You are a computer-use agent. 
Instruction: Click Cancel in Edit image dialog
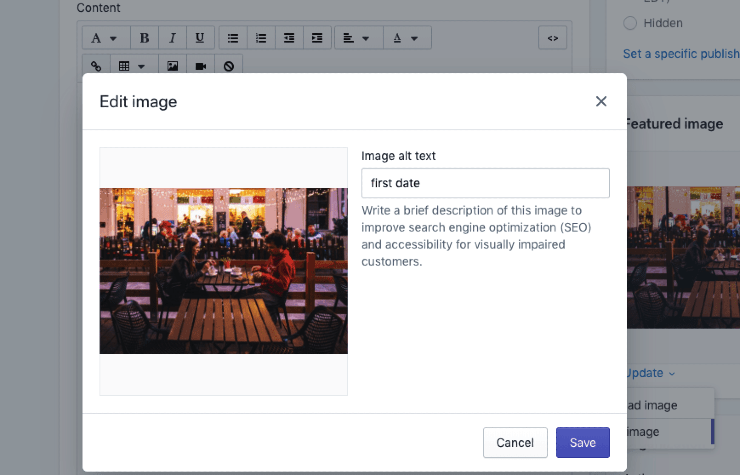point(515,442)
